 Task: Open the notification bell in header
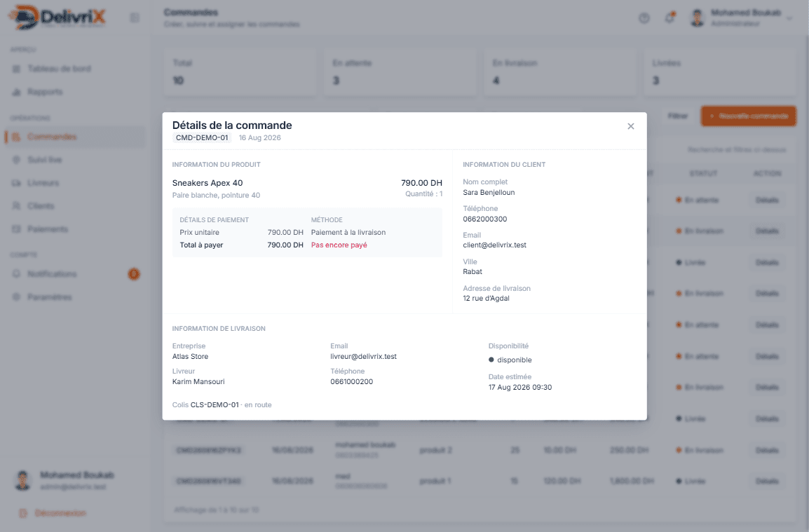(x=669, y=18)
